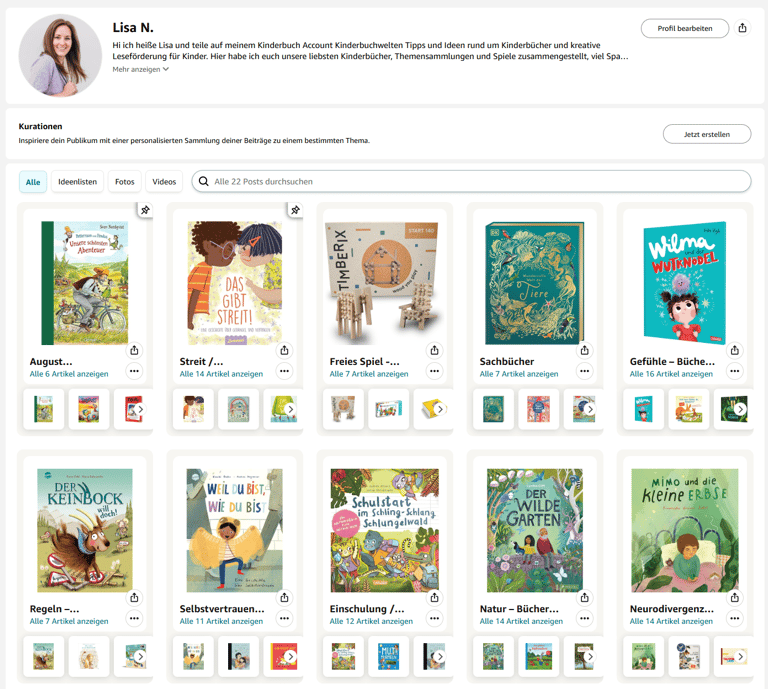Image resolution: width=768 pixels, height=689 pixels.
Task: Switch to the Fotos tab
Action: (124, 182)
